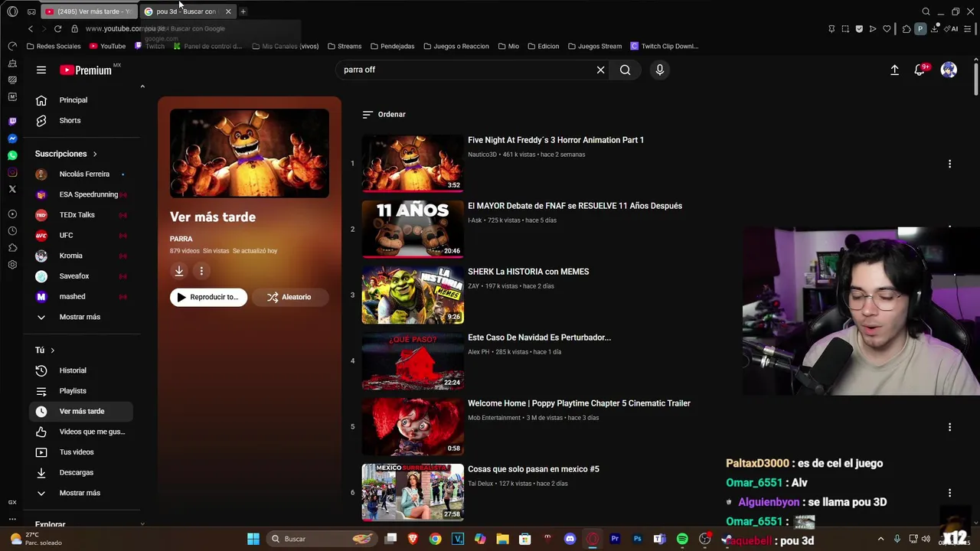Open browser downloads icon
This screenshot has width=980, height=551.
935,29
